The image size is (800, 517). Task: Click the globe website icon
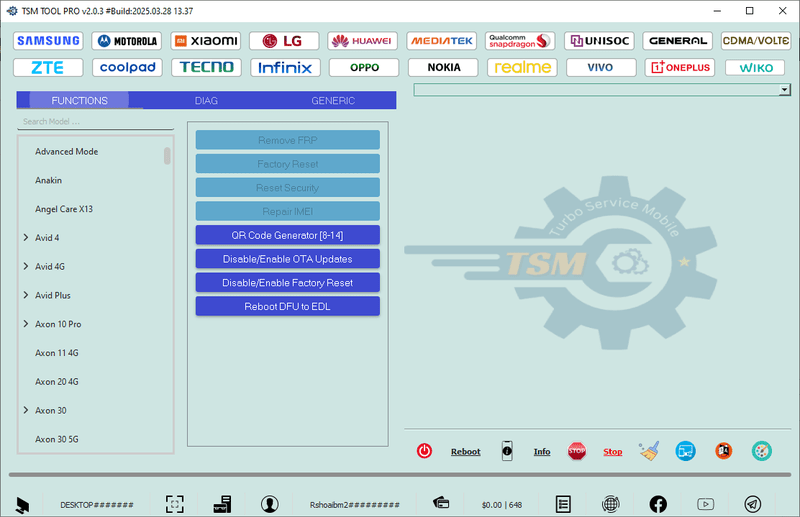point(610,504)
